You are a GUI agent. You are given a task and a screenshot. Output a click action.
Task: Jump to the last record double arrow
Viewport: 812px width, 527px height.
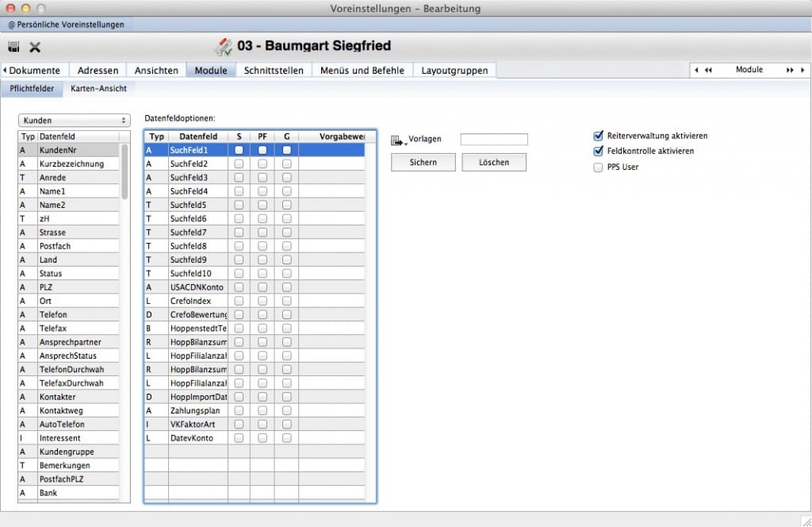790,70
